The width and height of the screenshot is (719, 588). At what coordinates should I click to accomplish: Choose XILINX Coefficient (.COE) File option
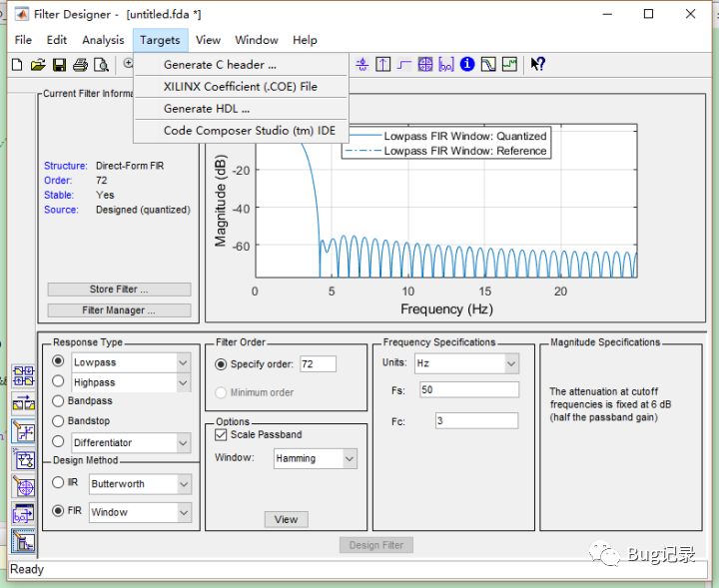pyautogui.click(x=240, y=87)
